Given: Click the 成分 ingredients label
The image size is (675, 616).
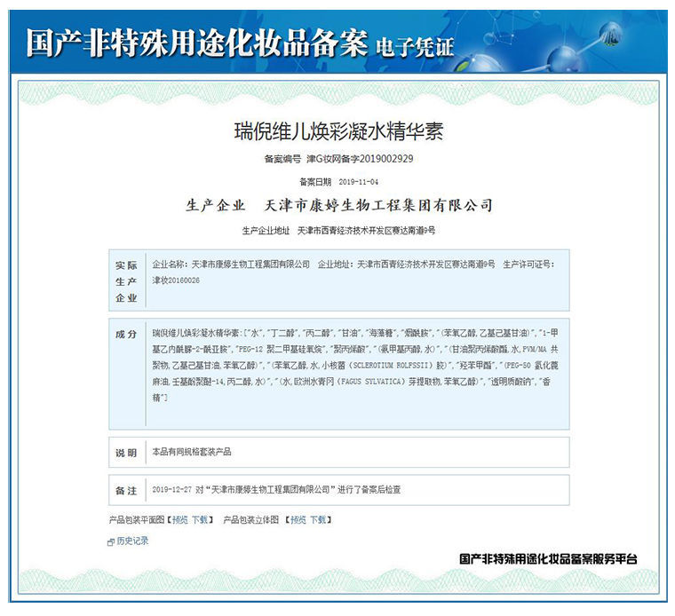Looking at the screenshot, I should pos(126,334).
